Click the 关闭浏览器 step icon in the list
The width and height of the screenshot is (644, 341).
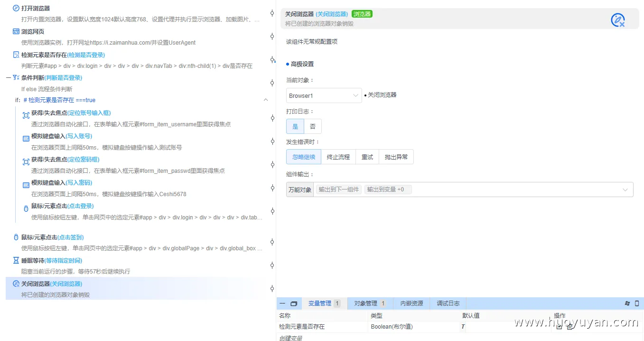tap(16, 284)
